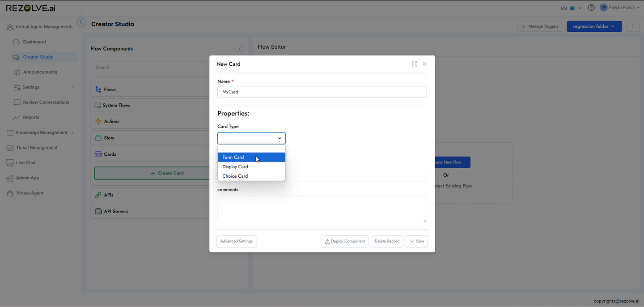Open the Card Type combo box
Screen dimensions: 644x307
tap(251, 138)
